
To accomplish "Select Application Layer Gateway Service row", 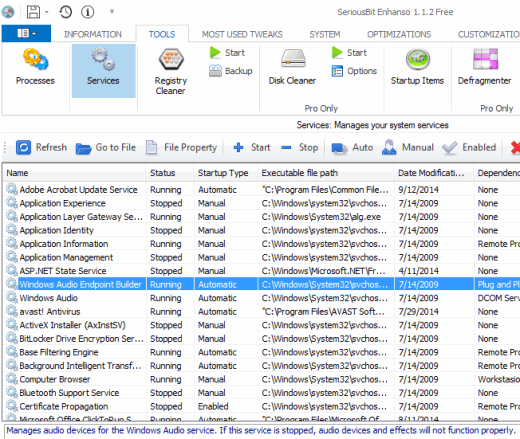I will coord(262,217).
